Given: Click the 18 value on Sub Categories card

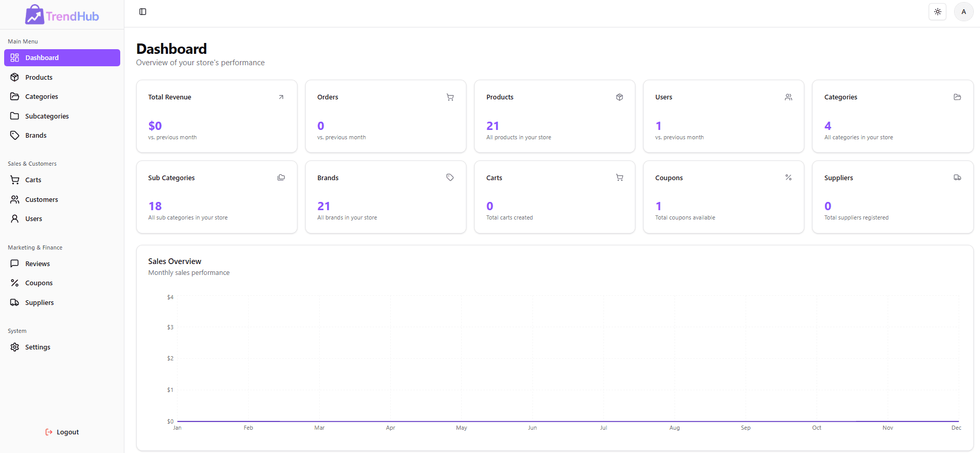Looking at the screenshot, I should [155, 206].
